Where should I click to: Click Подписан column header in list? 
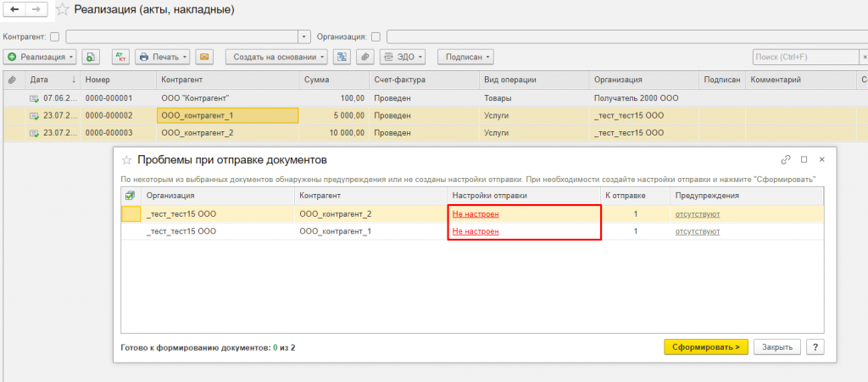(722, 80)
